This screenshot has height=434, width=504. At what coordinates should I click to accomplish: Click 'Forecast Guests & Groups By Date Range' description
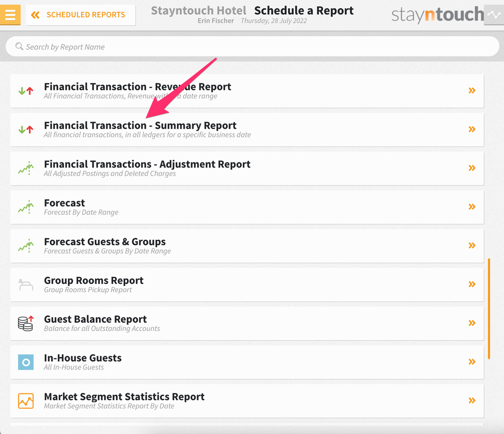[107, 251]
